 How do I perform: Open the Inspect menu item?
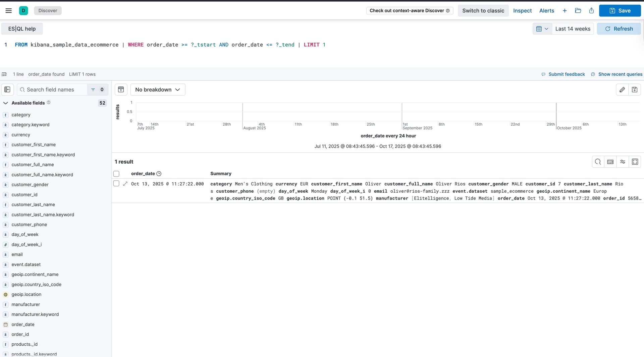(x=522, y=11)
